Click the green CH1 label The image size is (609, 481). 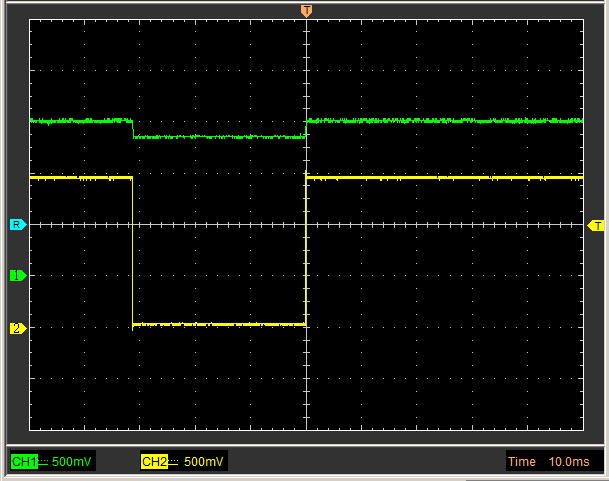24,462
